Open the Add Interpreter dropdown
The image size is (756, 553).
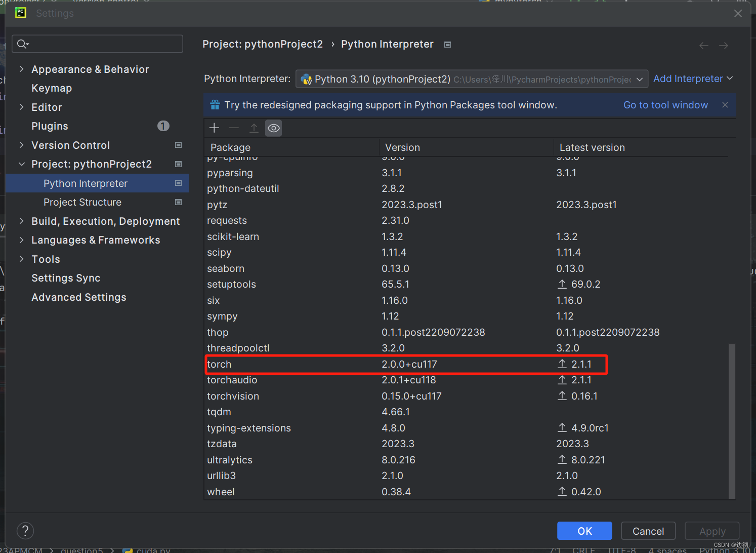[x=693, y=78]
